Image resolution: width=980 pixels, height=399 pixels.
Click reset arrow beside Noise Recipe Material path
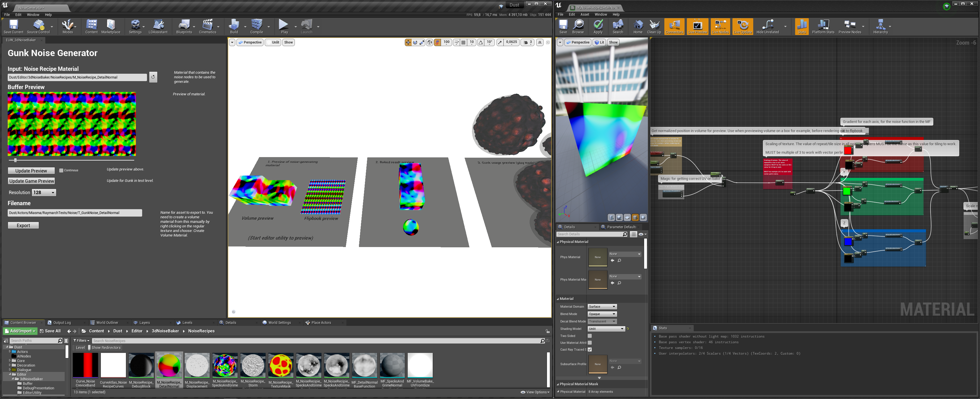[x=153, y=77]
